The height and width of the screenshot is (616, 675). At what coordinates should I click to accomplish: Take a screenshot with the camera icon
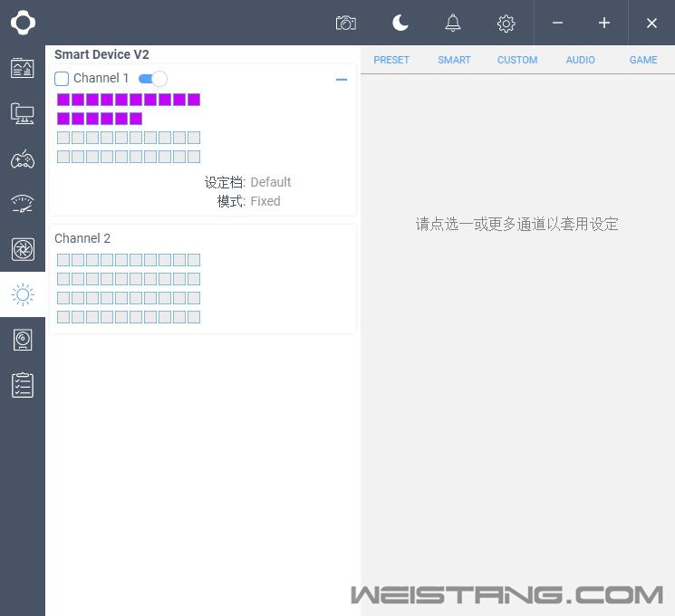[345, 23]
